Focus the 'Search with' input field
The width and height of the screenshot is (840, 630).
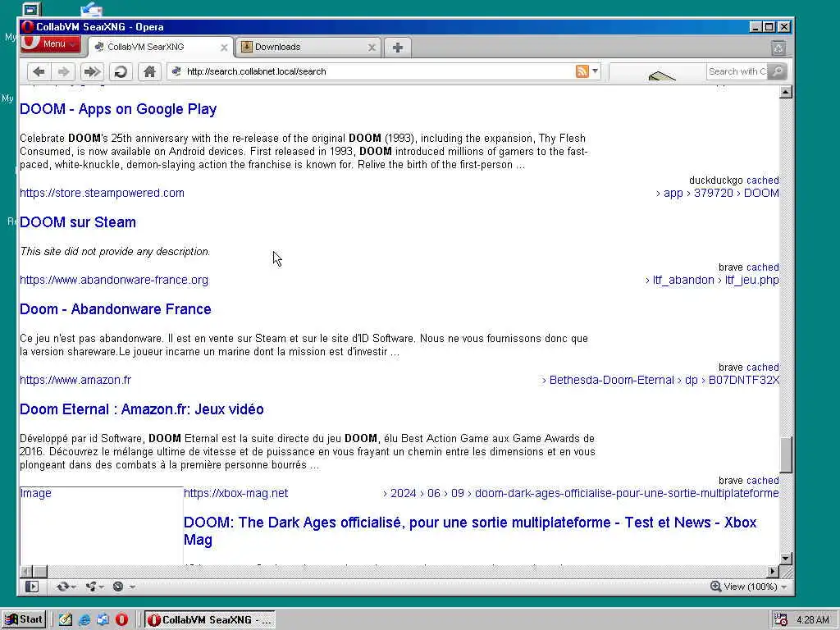point(737,71)
